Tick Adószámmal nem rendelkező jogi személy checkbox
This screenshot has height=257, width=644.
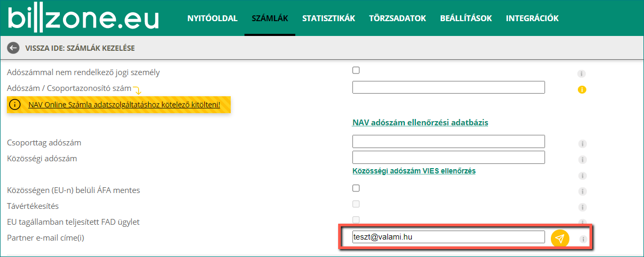(x=356, y=70)
